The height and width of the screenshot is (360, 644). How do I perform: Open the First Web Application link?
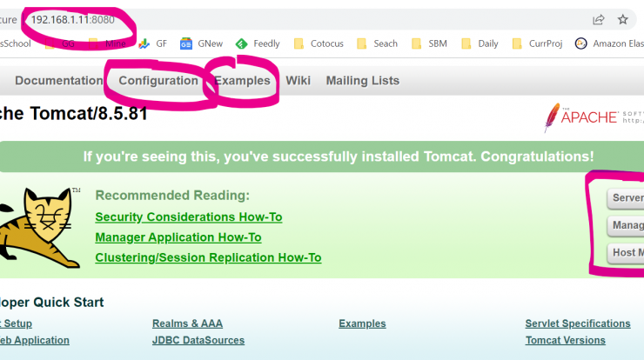coord(35,340)
